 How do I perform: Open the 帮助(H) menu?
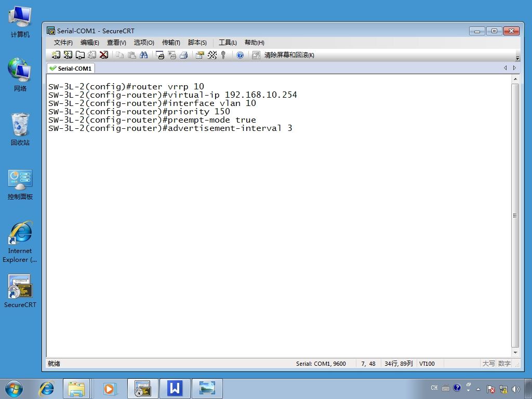point(254,43)
